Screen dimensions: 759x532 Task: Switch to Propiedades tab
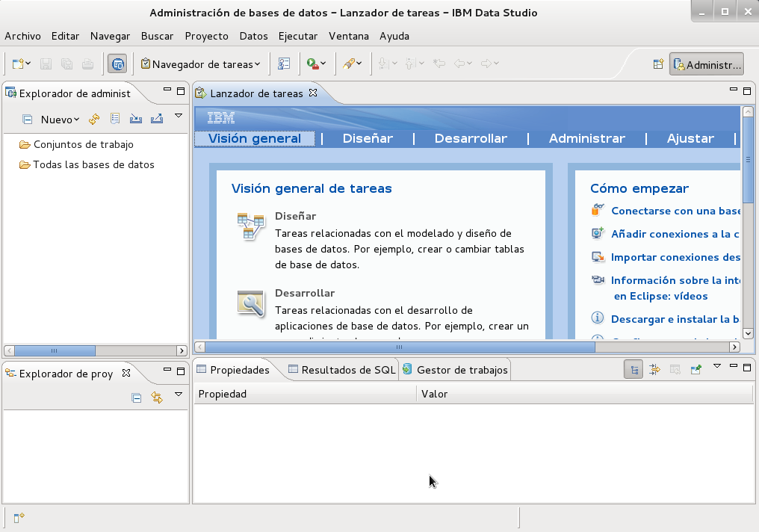coord(233,370)
